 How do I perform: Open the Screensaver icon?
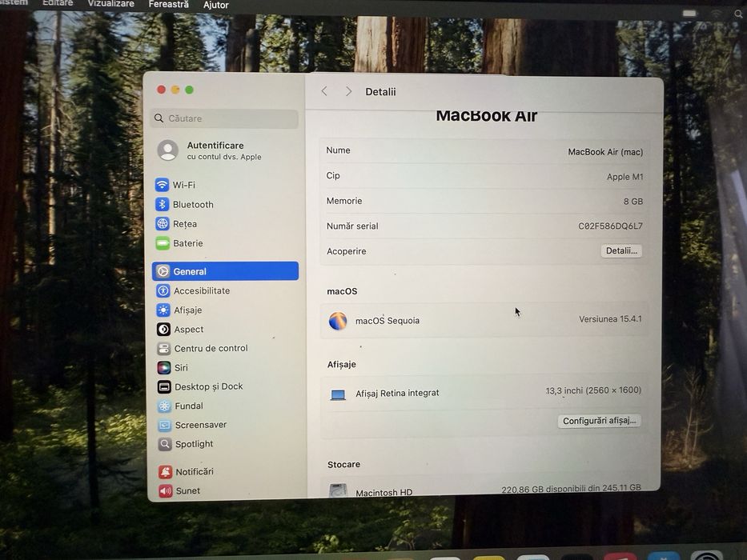click(x=164, y=425)
